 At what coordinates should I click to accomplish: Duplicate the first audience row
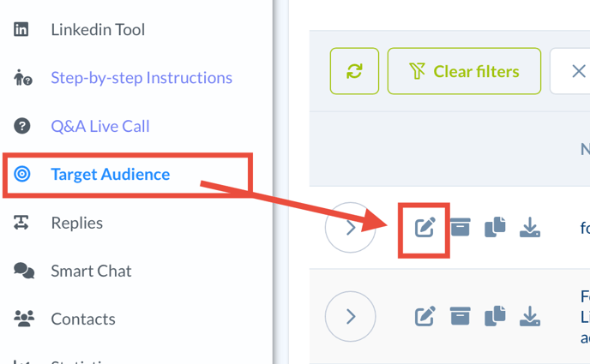495,227
